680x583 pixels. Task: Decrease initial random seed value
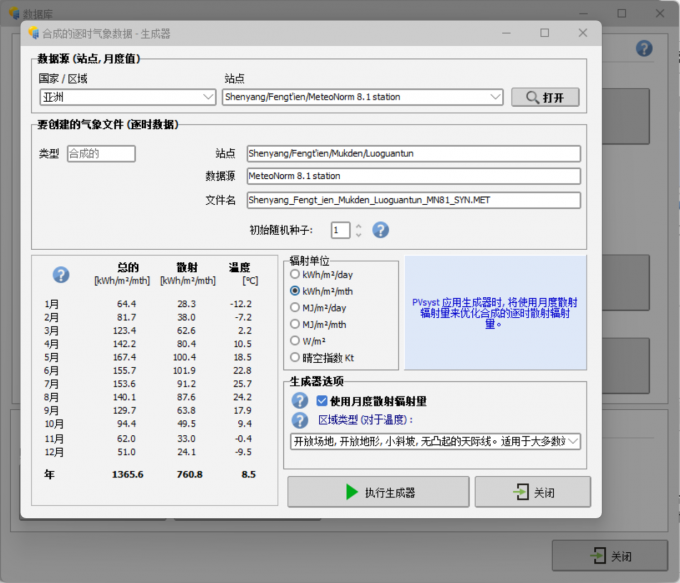(358, 235)
